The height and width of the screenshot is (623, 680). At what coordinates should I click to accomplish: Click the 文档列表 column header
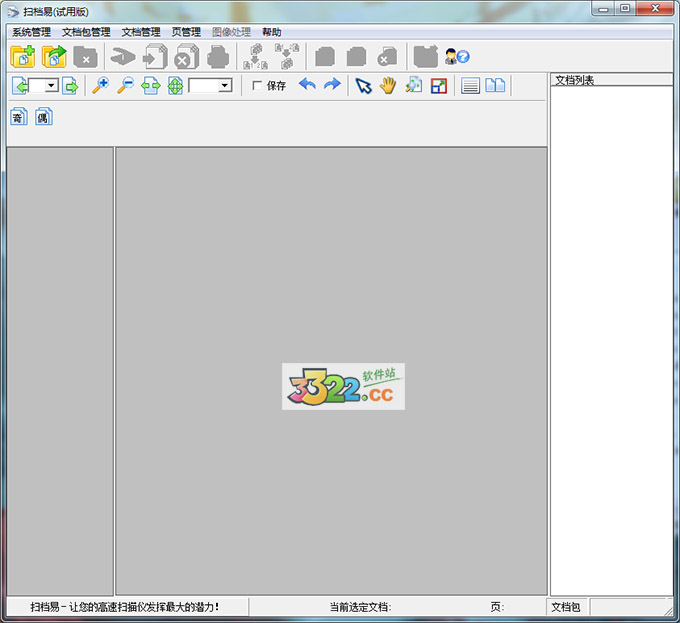pos(611,80)
